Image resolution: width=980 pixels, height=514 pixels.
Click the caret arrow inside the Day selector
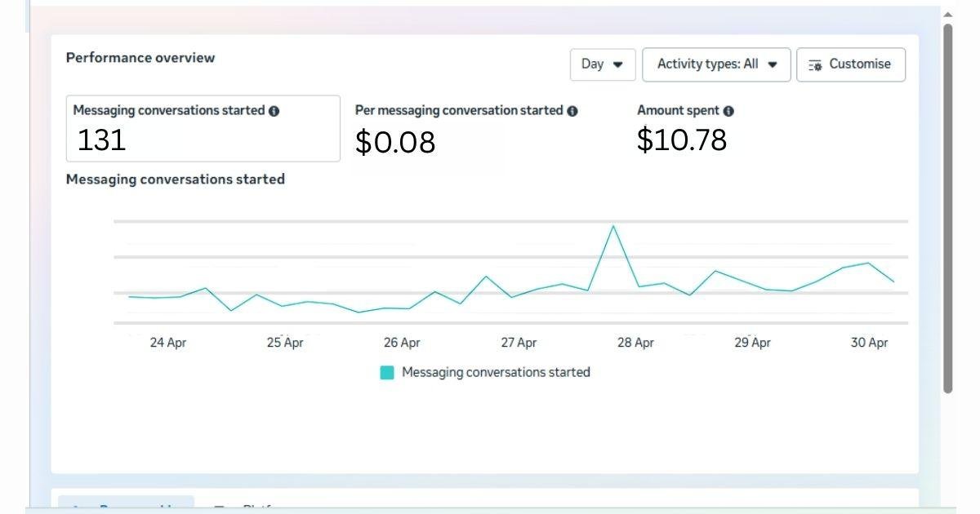coord(618,64)
